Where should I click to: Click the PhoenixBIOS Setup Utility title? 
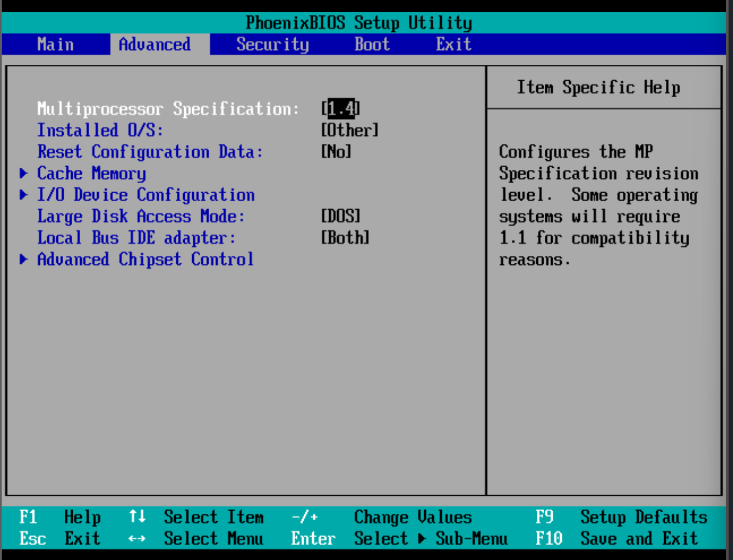point(359,23)
